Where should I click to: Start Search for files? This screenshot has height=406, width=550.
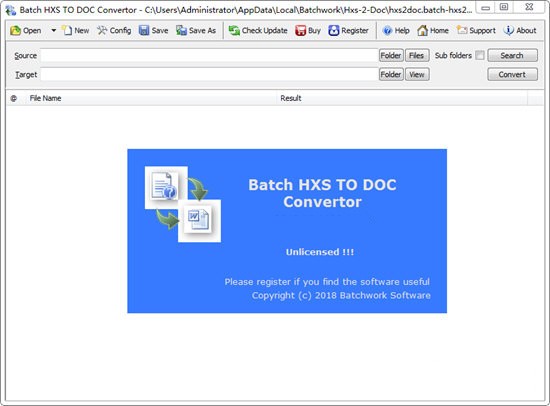[x=512, y=55]
